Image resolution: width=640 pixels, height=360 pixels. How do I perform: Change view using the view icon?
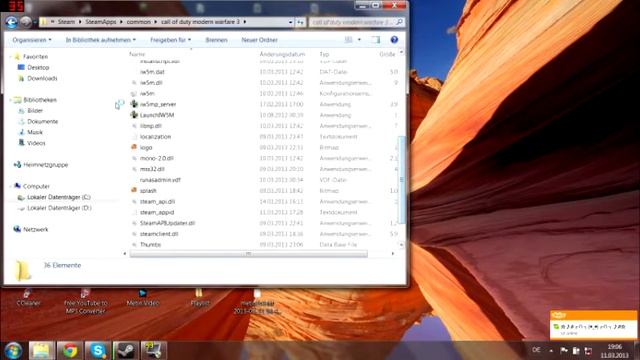tap(348, 40)
